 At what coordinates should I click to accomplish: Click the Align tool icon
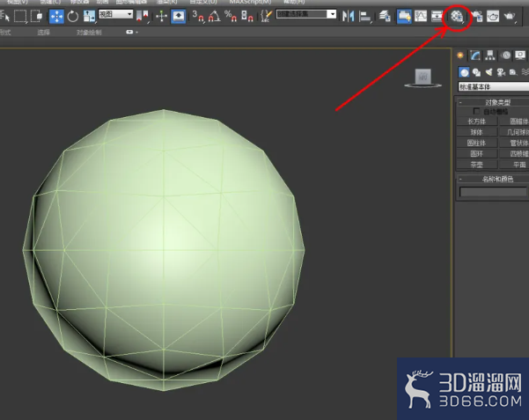364,16
